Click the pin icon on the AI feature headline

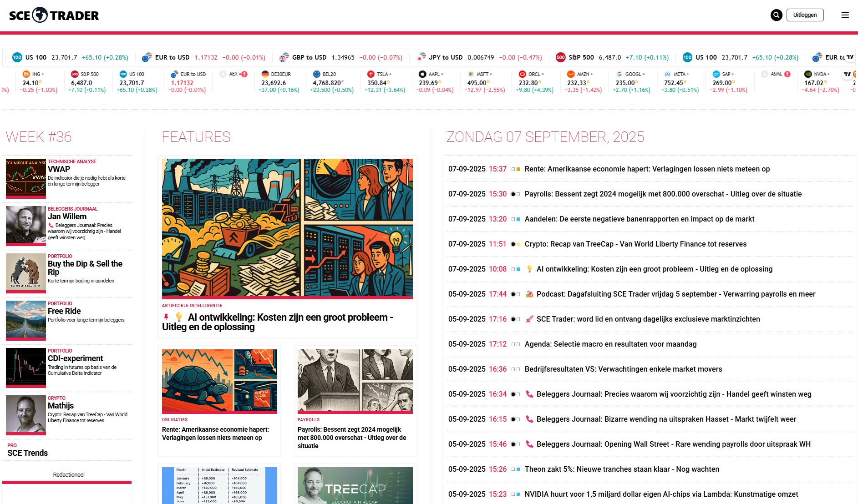click(x=166, y=317)
